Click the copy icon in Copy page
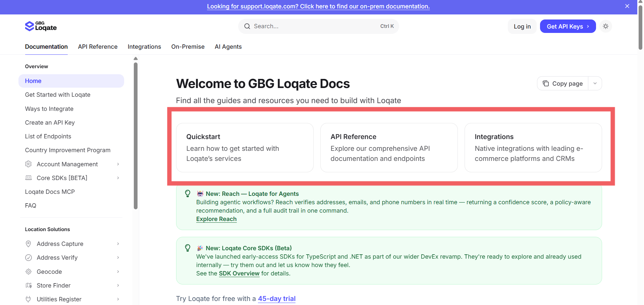 [546, 83]
